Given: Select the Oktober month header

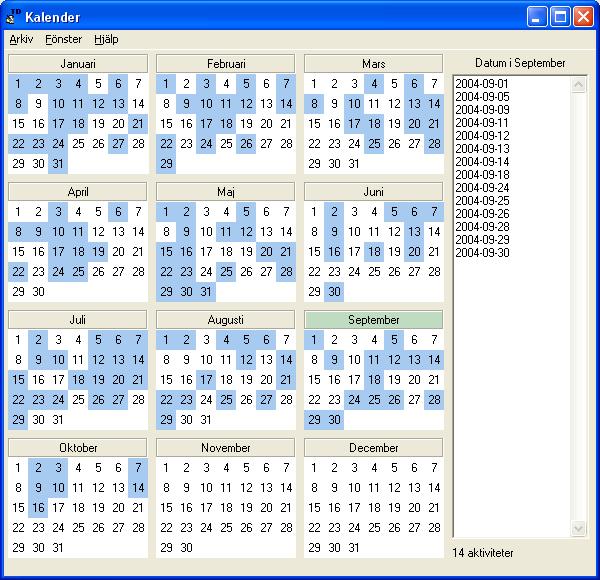Looking at the screenshot, I should 78,447.
